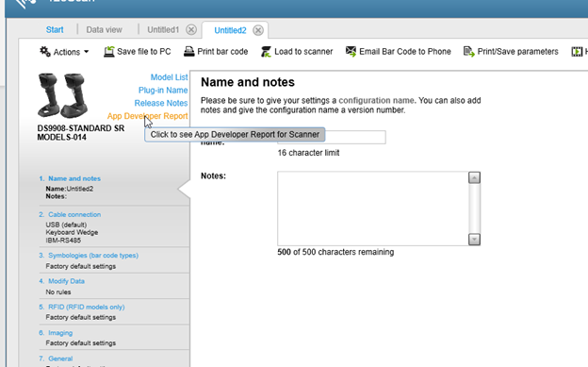Click the Print/Save parameters label
The width and height of the screenshot is (588, 367).
[x=518, y=52]
